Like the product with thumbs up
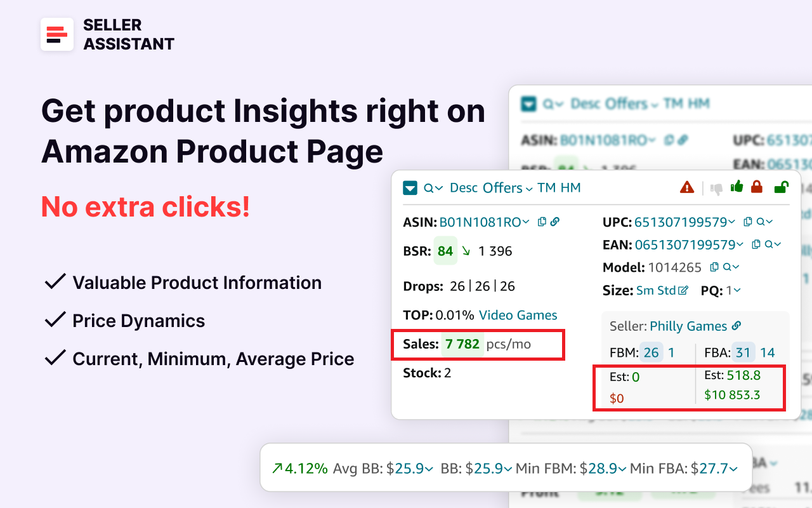The image size is (812, 508). (x=737, y=187)
